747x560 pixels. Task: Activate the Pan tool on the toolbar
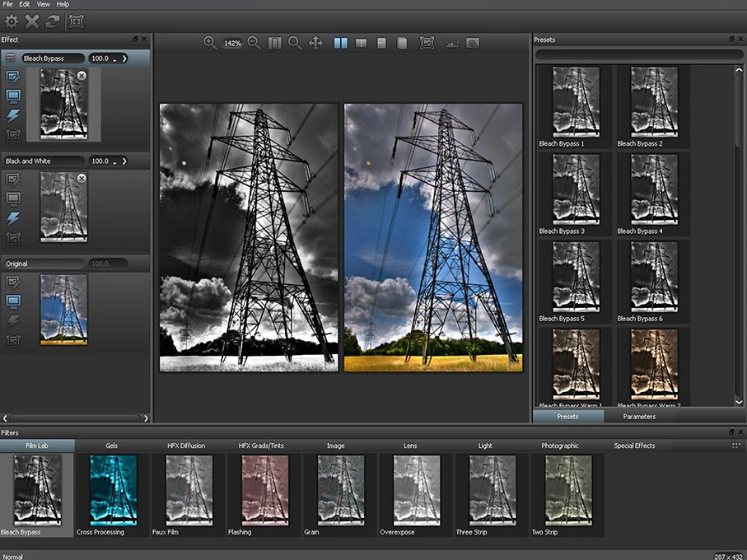[316, 43]
